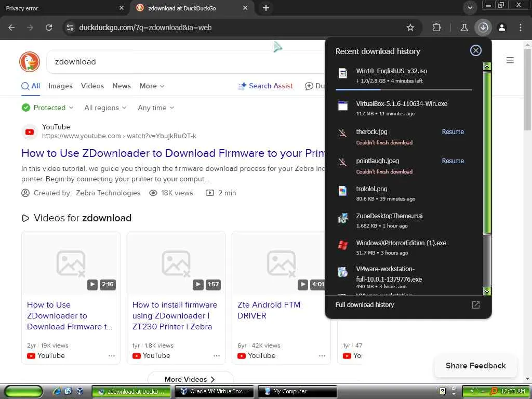Screen dimensions: 532x399
Task: Open Internet Explorer quick launch icon
Action: [x=57, y=391]
